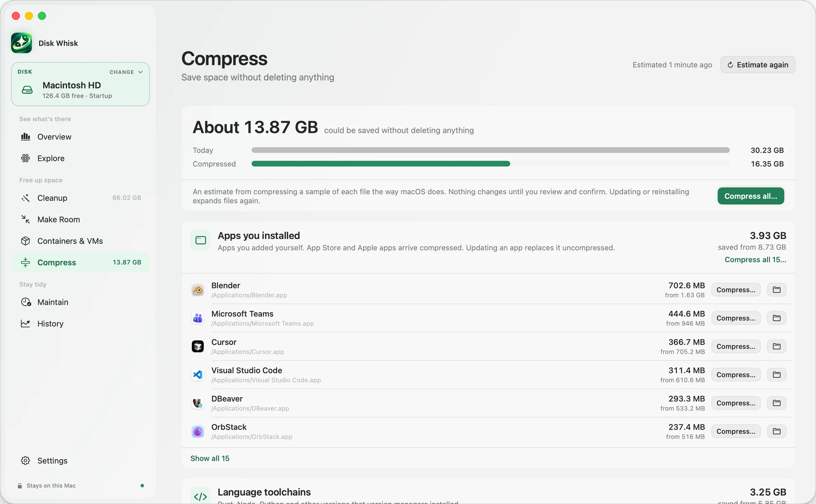Select the Compress sidebar item
This screenshot has width=816, height=504.
click(x=80, y=262)
